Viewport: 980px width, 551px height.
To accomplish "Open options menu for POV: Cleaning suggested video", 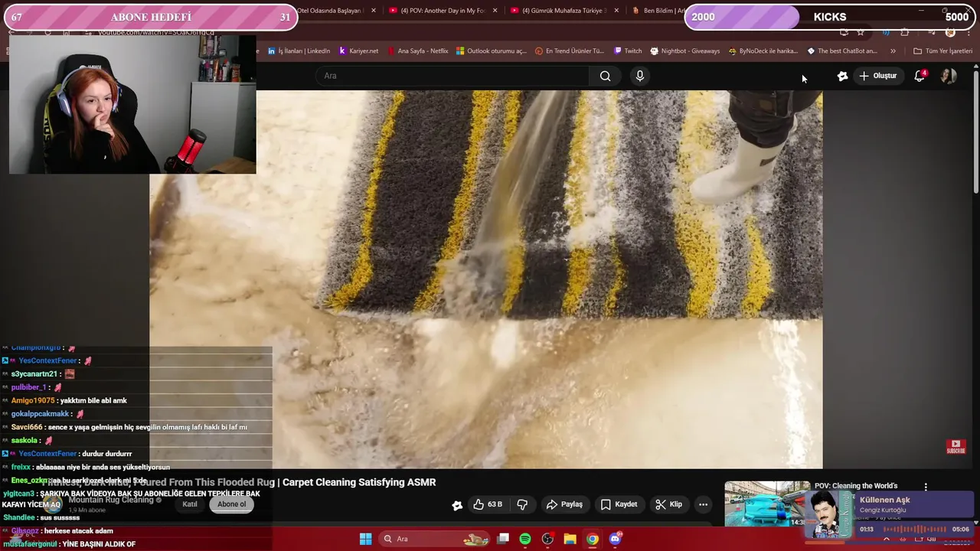I will coord(926,487).
